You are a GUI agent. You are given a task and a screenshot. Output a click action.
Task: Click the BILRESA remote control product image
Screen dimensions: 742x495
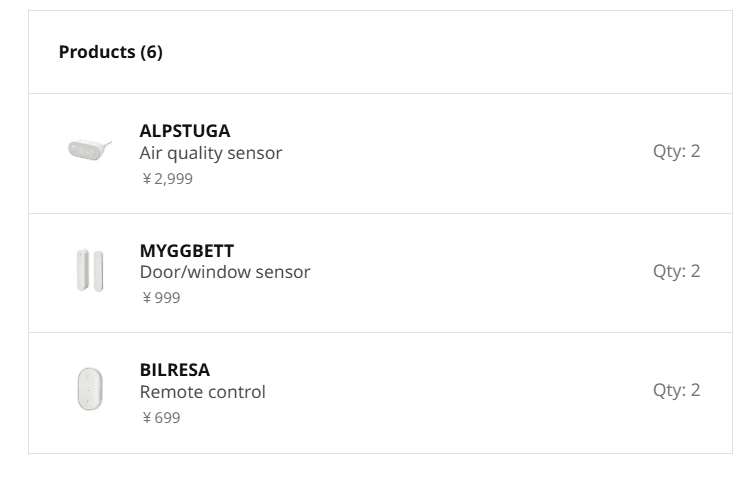(89, 390)
